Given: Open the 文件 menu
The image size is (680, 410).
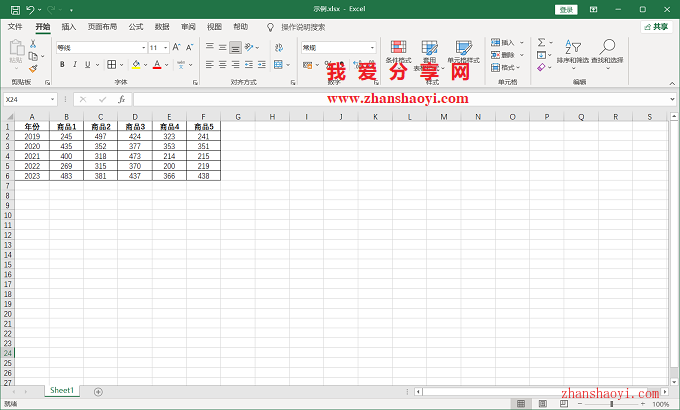Looking at the screenshot, I should 15,27.
